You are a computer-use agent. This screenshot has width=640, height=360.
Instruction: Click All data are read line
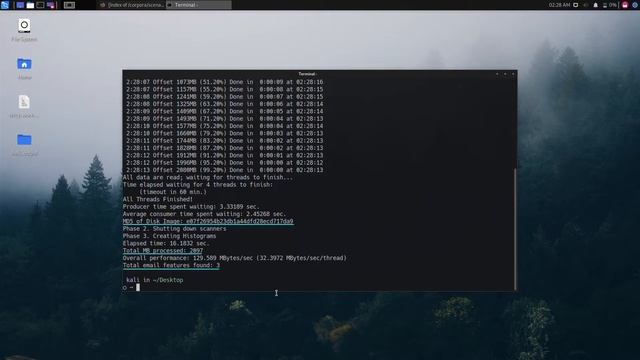(208, 177)
